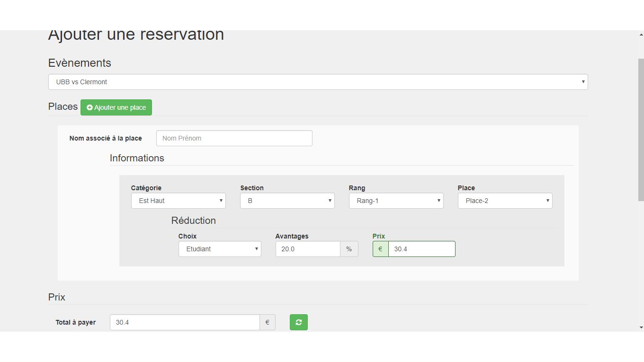
Task: Click the vertical scrollbar thumb
Action: click(641, 130)
